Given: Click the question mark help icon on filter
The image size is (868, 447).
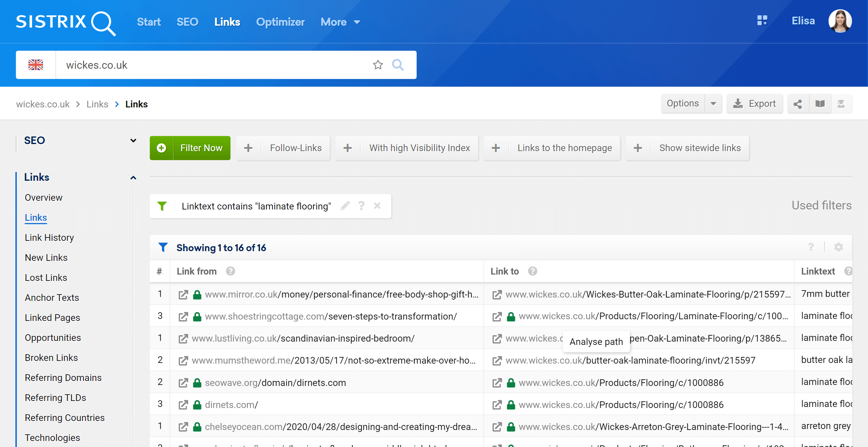Looking at the screenshot, I should tap(362, 205).
